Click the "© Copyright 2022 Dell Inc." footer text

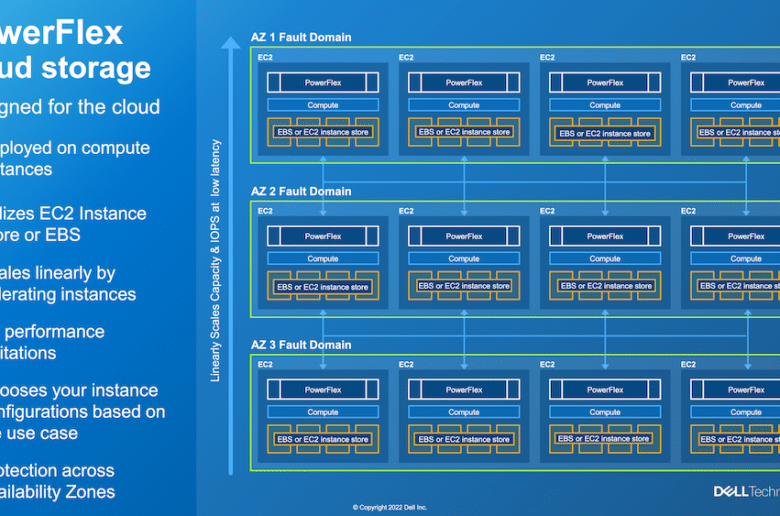(x=390, y=508)
